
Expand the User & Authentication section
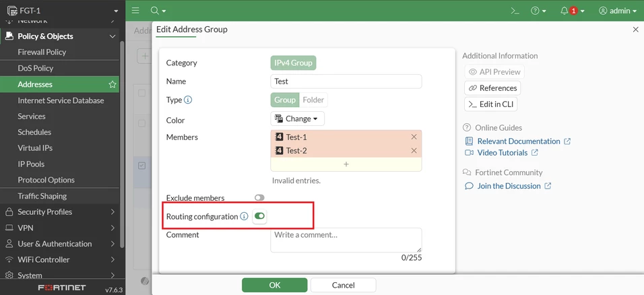(x=112, y=244)
